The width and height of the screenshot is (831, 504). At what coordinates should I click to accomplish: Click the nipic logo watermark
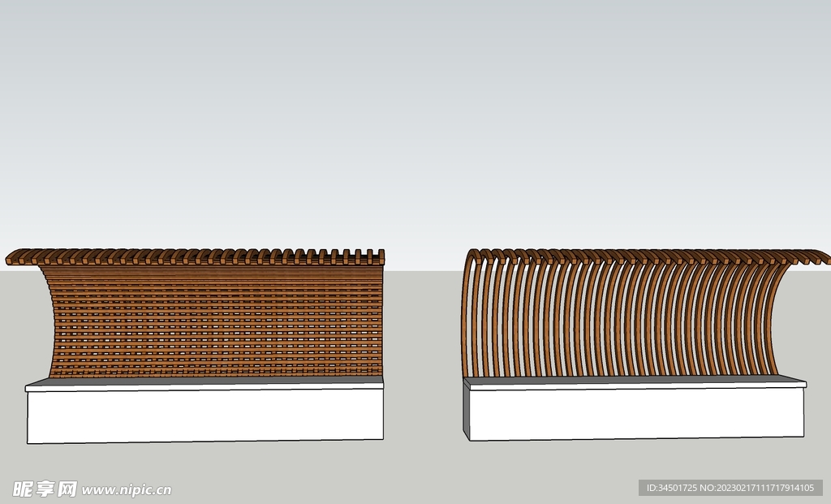[45, 489]
